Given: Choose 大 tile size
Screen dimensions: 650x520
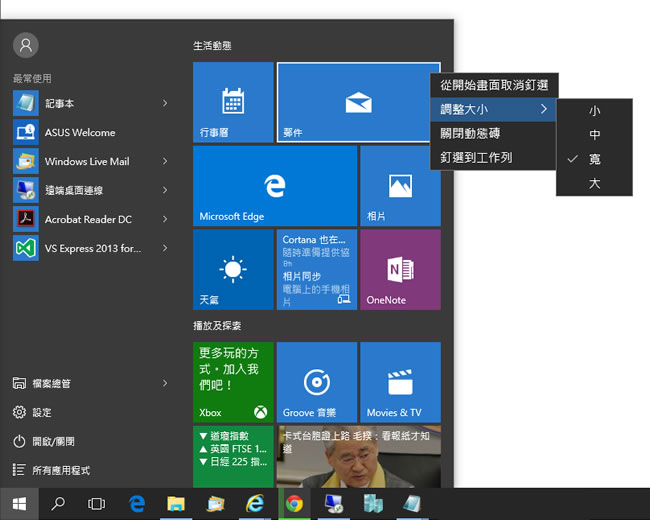Looking at the screenshot, I should coord(594,183).
